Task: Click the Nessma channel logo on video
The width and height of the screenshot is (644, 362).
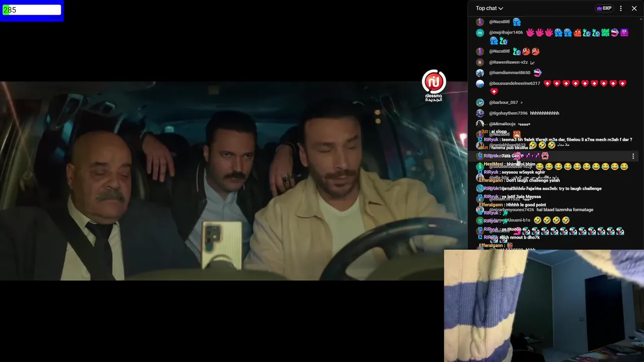Action: pos(434,85)
